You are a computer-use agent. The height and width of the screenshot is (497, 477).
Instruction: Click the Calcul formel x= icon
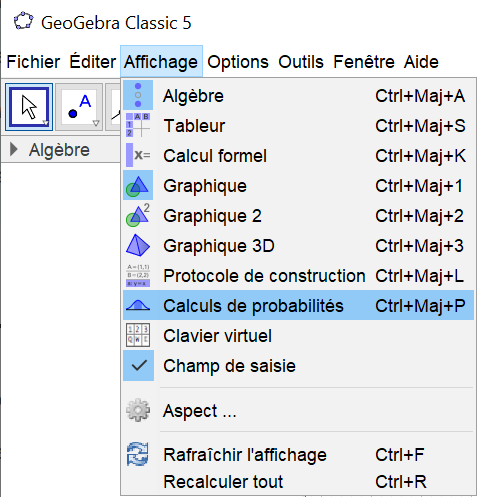[138, 155]
